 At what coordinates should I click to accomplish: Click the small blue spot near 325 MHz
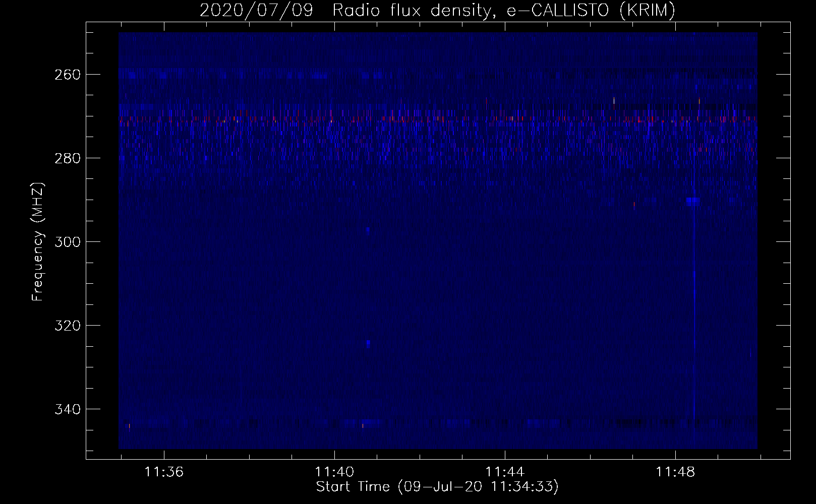368,344
